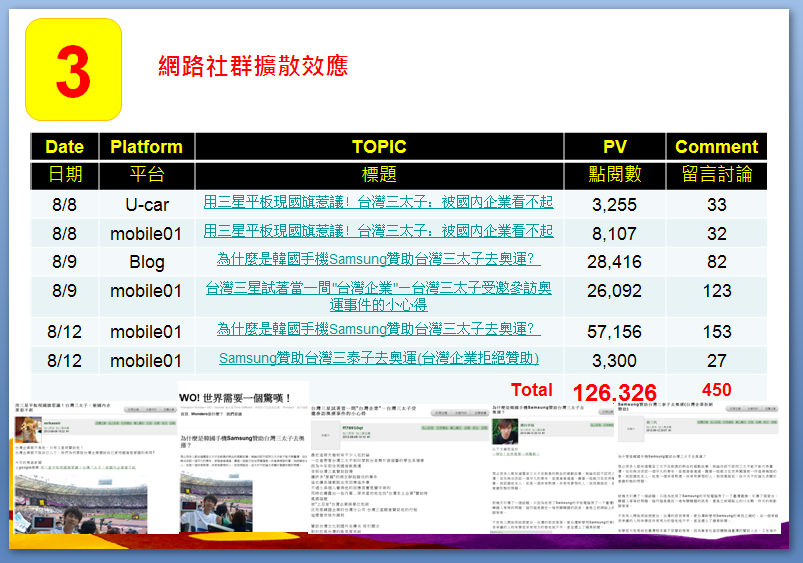The height and width of the screenshot is (563, 803).
Task: Click the total PV 126,326
Action: point(615,393)
